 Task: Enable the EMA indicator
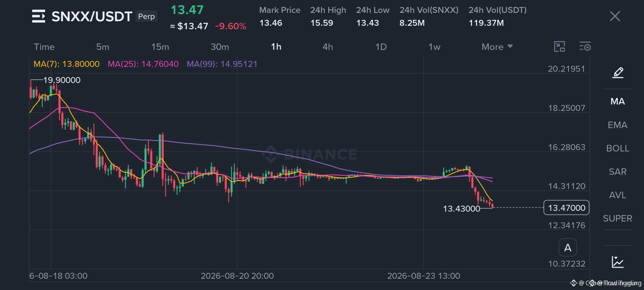click(618, 125)
